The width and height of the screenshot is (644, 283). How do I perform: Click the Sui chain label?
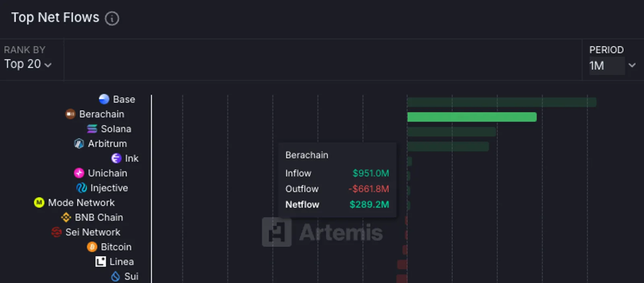pos(131,277)
